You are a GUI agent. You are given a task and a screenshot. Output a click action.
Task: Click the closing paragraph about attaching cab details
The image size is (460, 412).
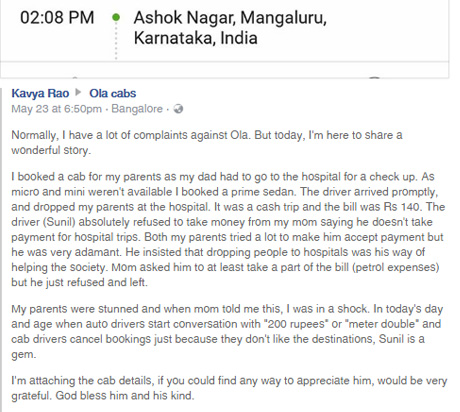pyautogui.click(x=229, y=388)
